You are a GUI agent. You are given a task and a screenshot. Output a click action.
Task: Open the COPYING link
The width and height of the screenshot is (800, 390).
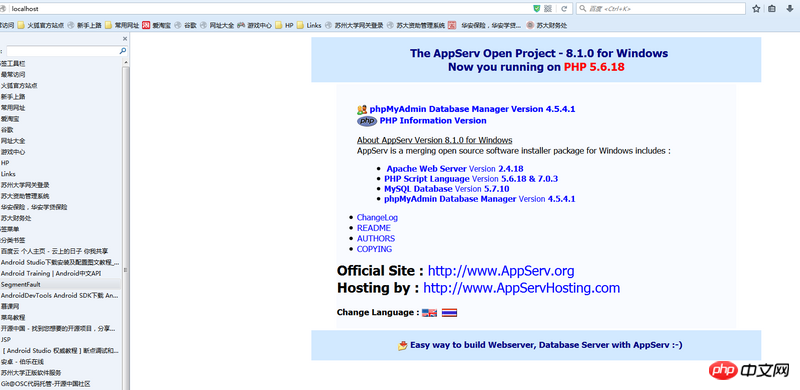coord(374,249)
